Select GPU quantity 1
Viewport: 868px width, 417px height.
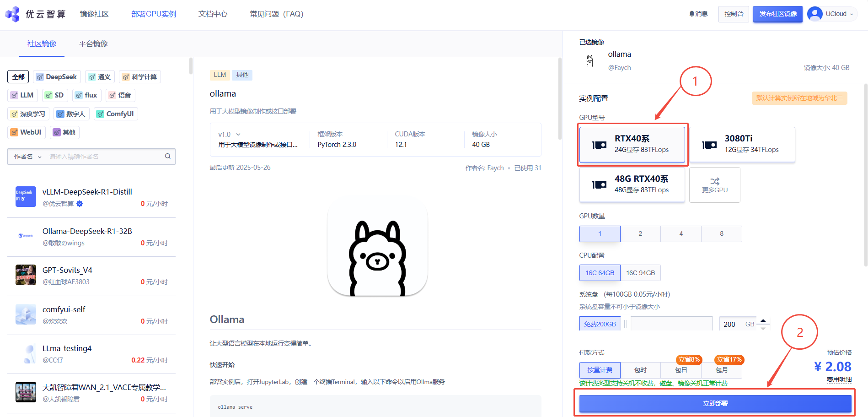[x=600, y=234]
